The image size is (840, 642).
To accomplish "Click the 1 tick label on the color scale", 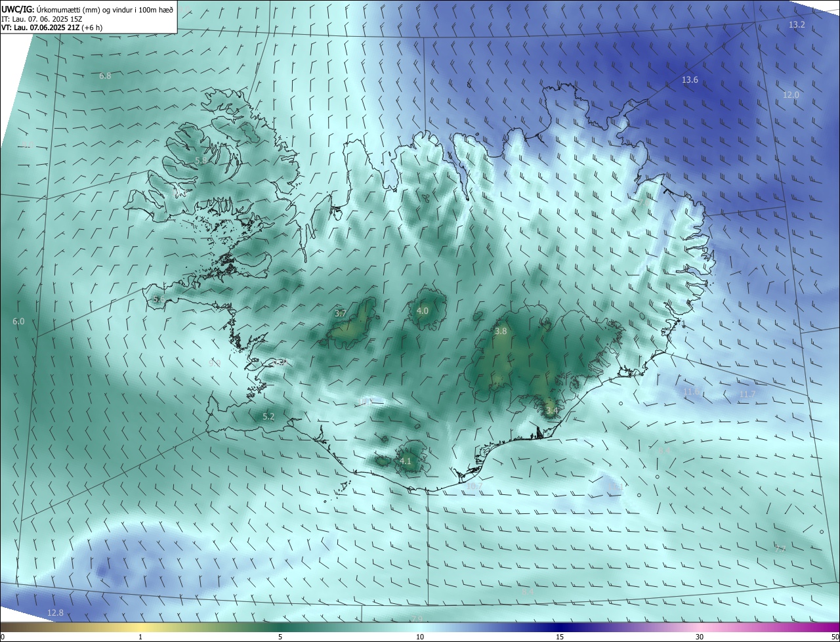I will pyautogui.click(x=140, y=637).
